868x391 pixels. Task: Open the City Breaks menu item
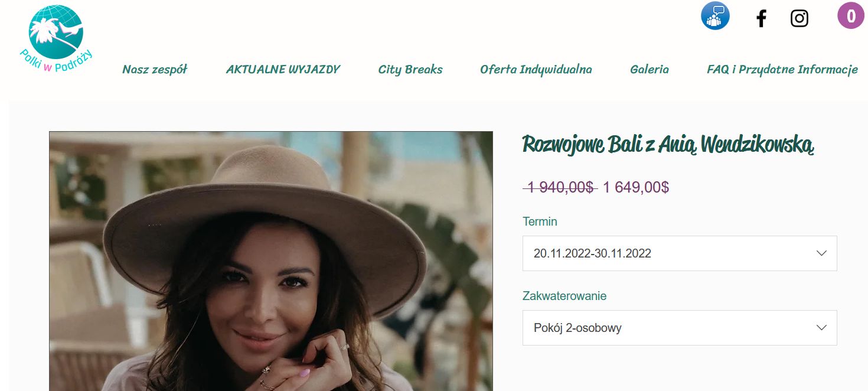pos(410,69)
